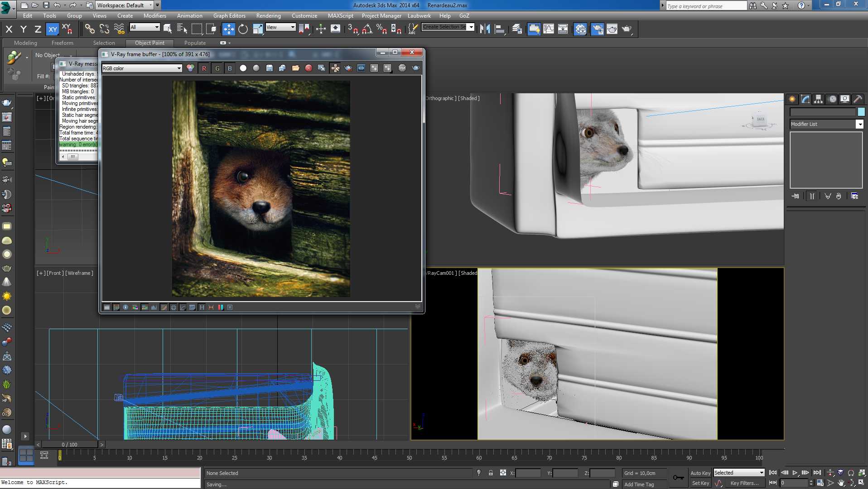This screenshot has height=489, width=868.
Task: Choose the Rectangular Selection Region tool
Action: click(197, 29)
